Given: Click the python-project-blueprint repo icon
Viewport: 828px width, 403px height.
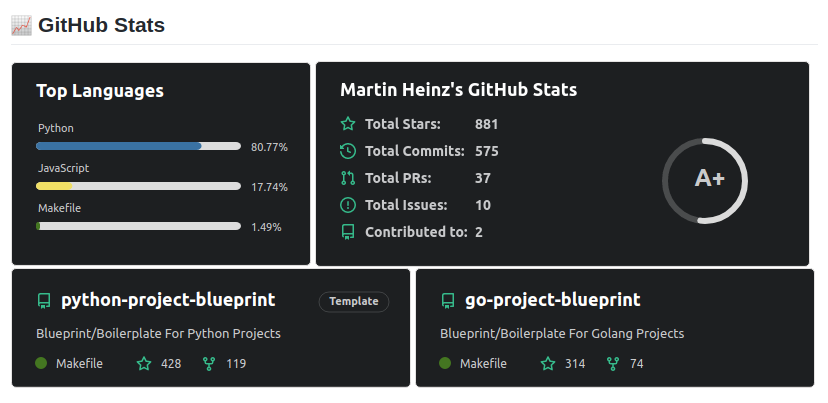Looking at the screenshot, I should click(43, 300).
